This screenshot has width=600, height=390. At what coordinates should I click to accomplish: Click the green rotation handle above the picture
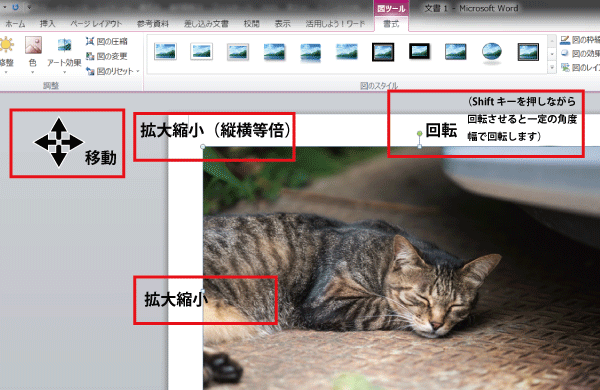[420, 133]
